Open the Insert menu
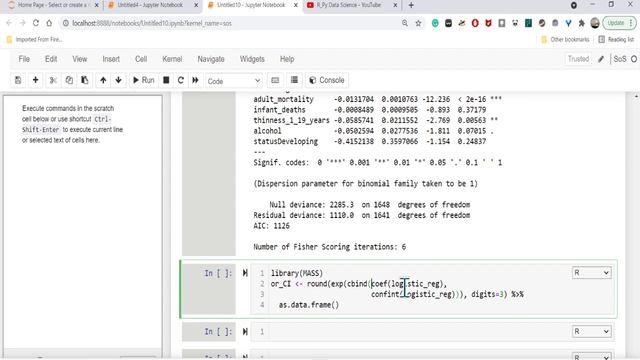This screenshot has width=640, height=360. click(x=111, y=59)
